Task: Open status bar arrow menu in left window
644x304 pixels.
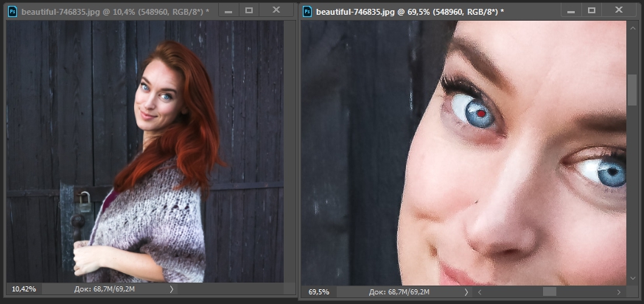Action: click(x=171, y=289)
